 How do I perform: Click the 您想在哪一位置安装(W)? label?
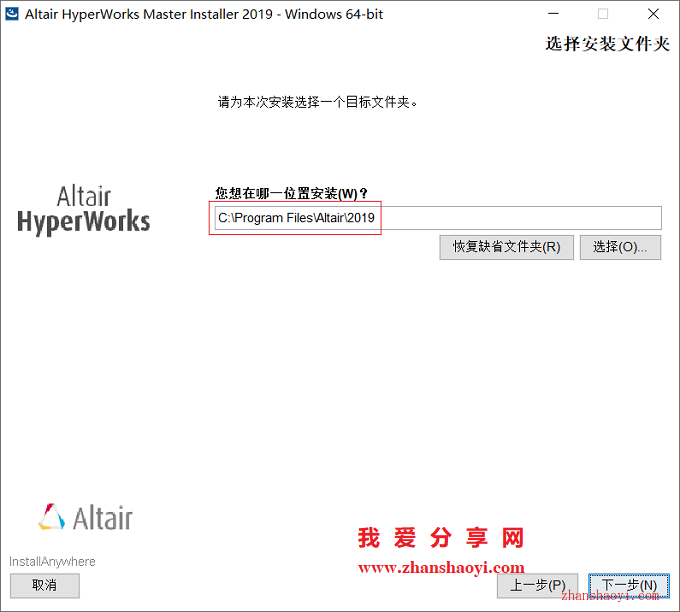coord(291,193)
